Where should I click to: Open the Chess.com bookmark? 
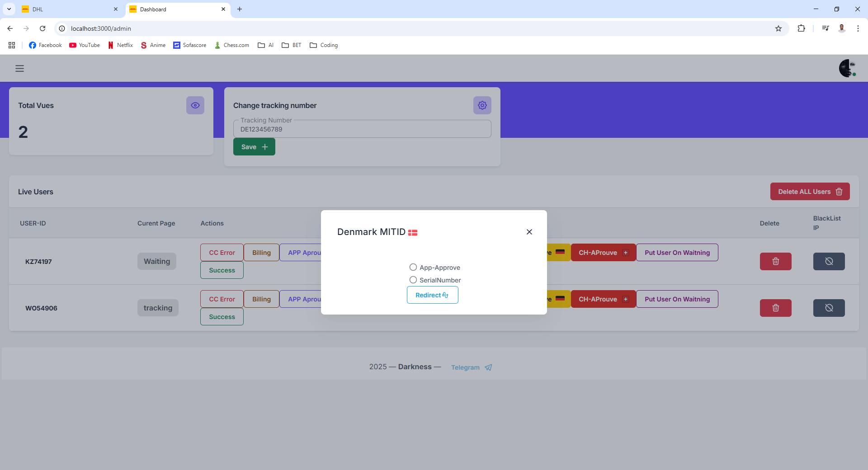231,45
